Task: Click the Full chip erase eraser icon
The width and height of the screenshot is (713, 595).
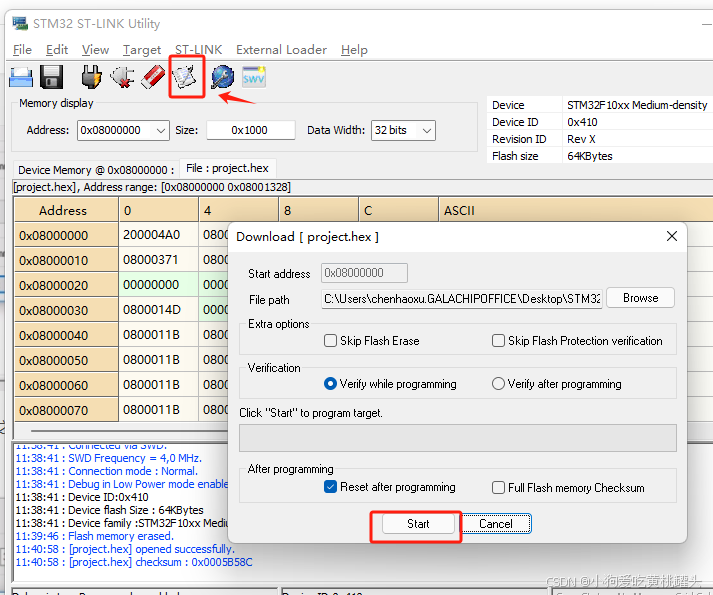Action: 153,77
